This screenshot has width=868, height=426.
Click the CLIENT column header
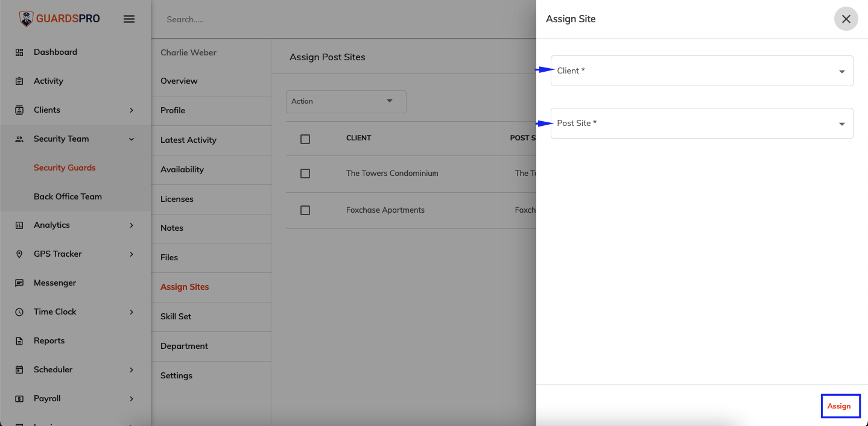point(358,138)
